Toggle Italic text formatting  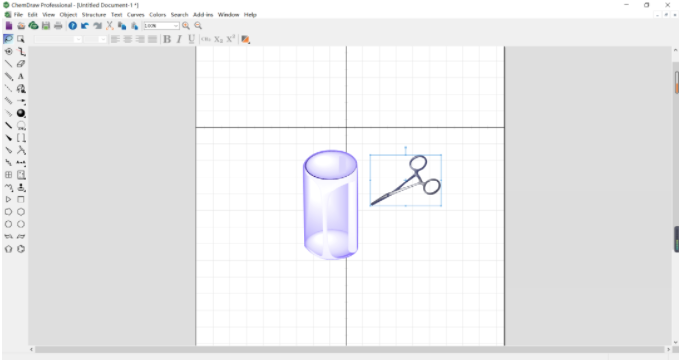179,39
